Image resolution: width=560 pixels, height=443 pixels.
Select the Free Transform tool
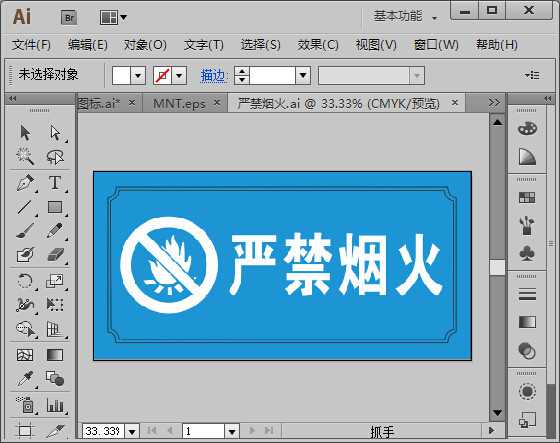click(x=55, y=305)
